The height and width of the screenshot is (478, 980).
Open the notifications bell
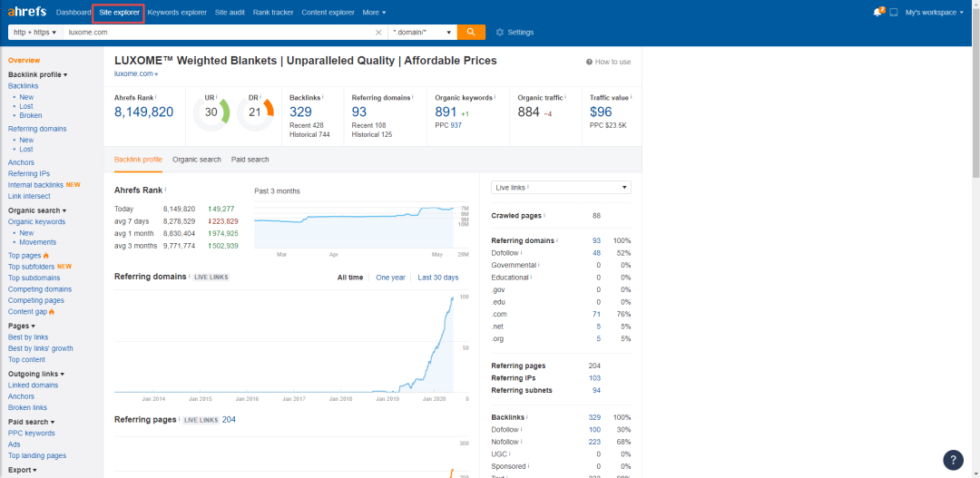click(877, 13)
